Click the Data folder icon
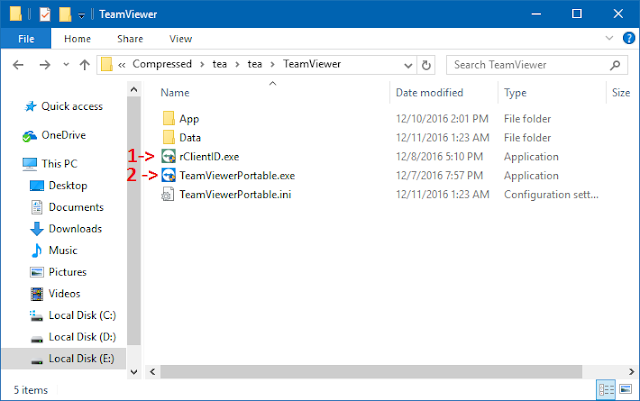 169,137
